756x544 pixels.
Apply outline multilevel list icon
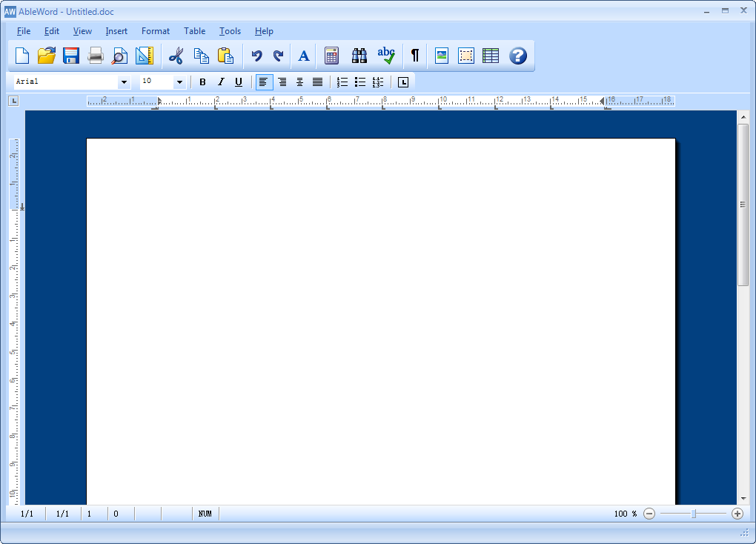378,82
